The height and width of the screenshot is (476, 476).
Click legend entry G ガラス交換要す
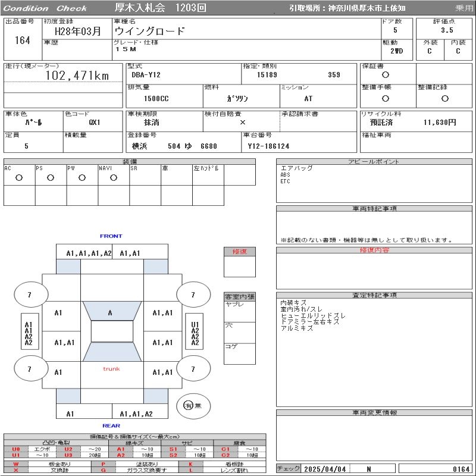(135, 470)
